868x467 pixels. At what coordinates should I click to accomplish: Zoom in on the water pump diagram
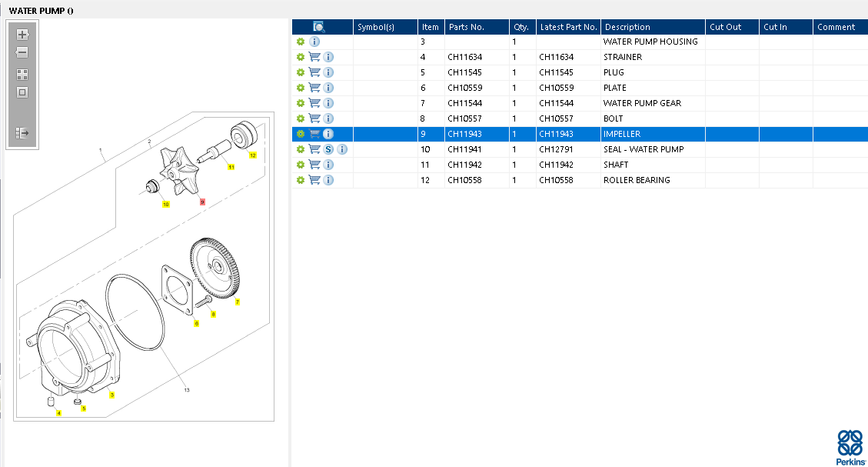click(x=22, y=35)
